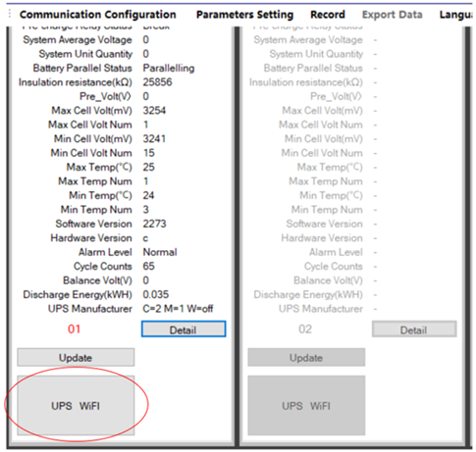
Task: Click the Max Temp Num label in unit 01
Action: coord(95,181)
